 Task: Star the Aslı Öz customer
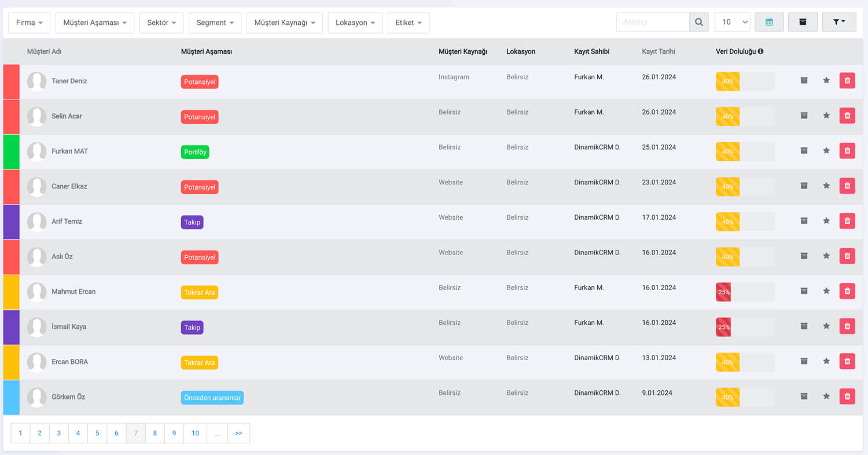pyautogui.click(x=826, y=256)
